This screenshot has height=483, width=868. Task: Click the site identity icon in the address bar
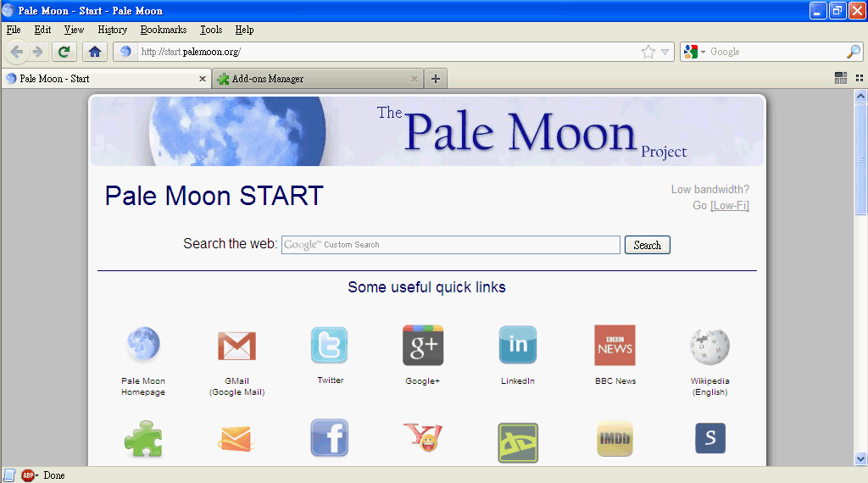tap(125, 52)
